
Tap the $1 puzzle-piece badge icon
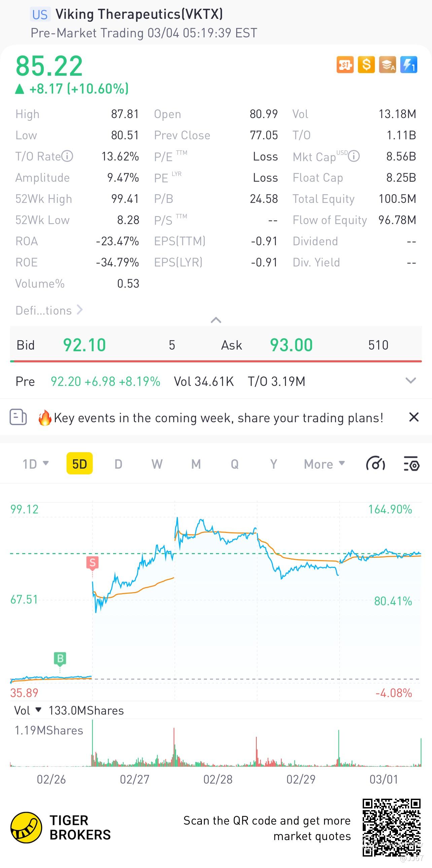click(345, 64)
